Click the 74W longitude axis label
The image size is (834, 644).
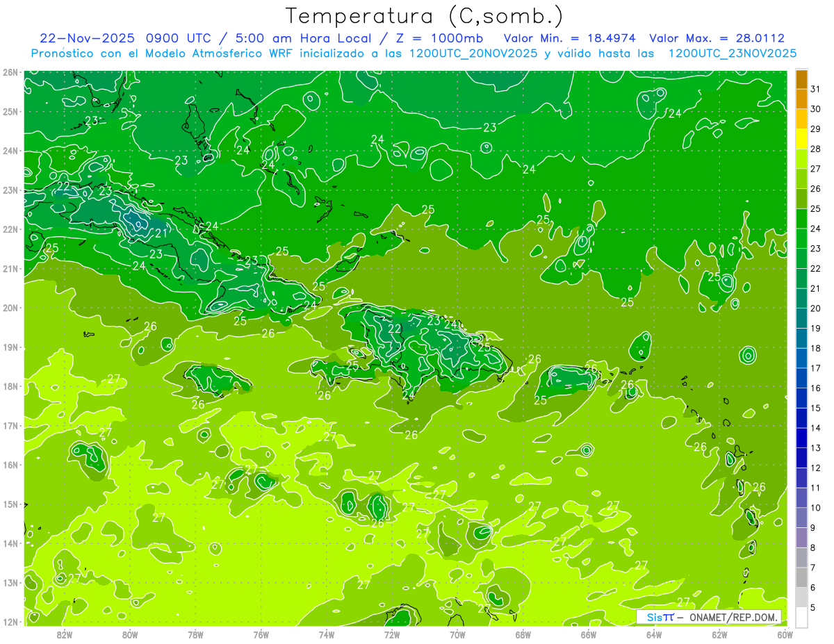[x=327, y=634]
